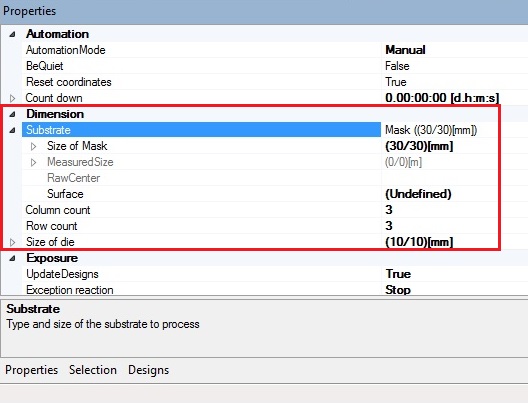Collapse the Dimension category arrow

pos(12,114)
